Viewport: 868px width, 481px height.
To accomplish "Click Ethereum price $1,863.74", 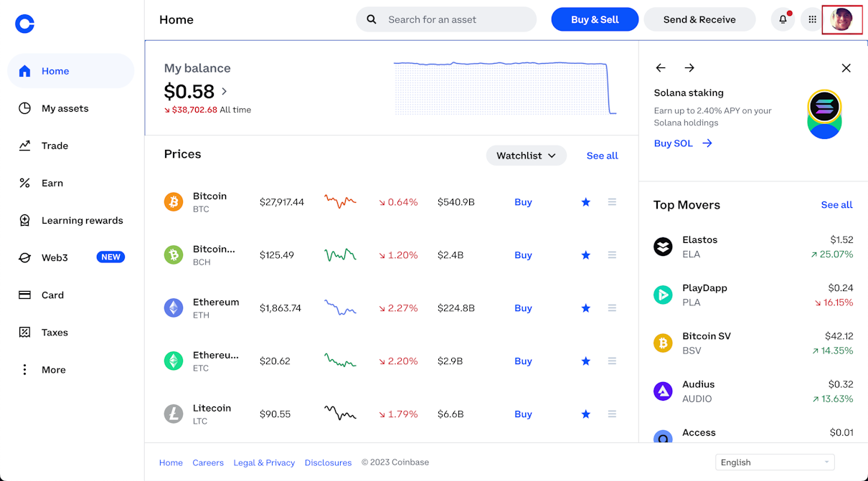I will click(x=280, y=308).
